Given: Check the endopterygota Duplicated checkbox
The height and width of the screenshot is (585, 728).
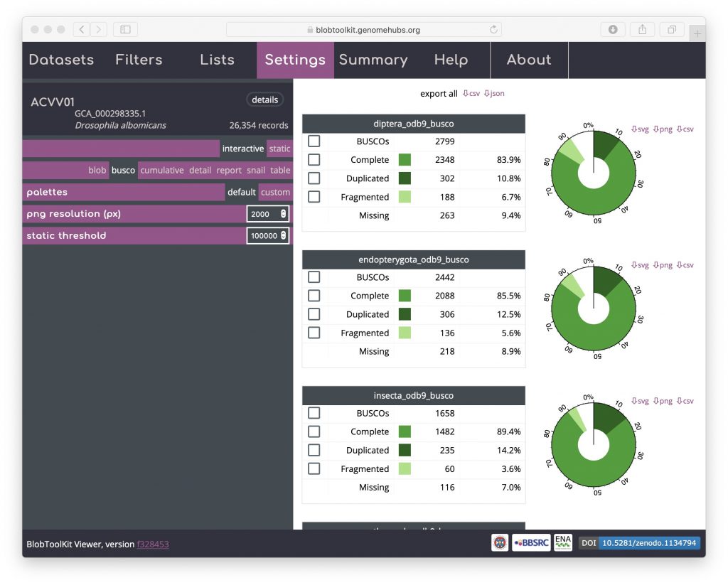Looking at the screenshot, I should coord(314,314).
